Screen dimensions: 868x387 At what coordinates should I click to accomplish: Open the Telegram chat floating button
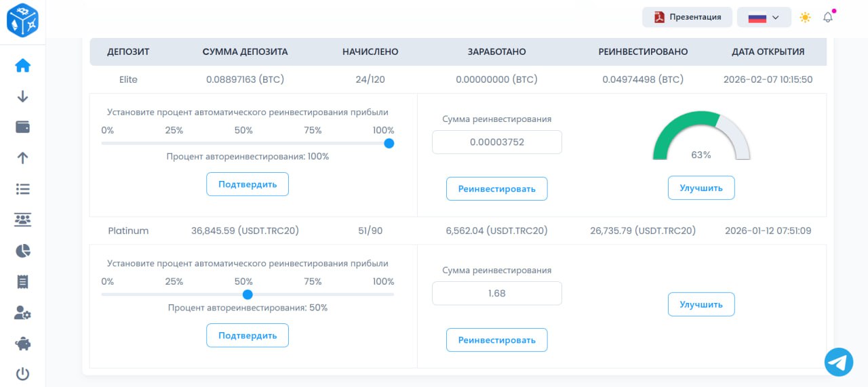pos(839,363)
